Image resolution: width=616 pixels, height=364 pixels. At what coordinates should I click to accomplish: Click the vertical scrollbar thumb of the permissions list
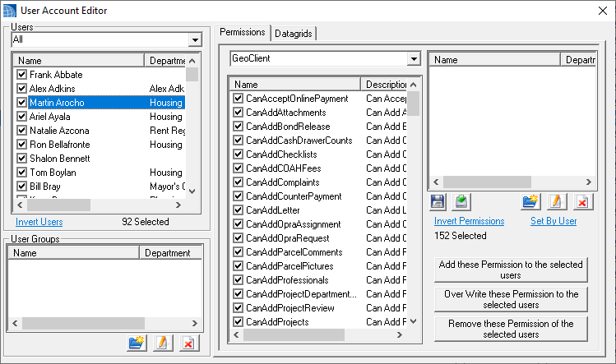point(414,104)
